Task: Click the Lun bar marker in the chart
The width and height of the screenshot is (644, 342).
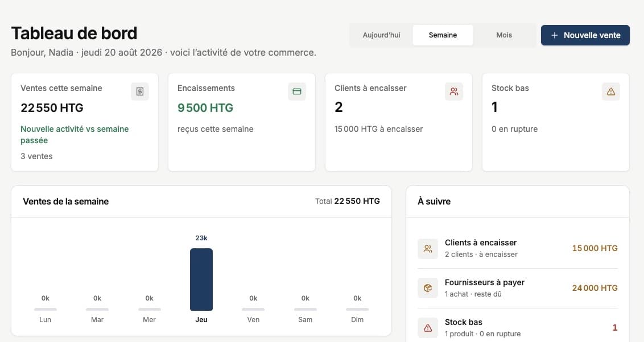Action: pyautogui.click(x=45, y=309)
